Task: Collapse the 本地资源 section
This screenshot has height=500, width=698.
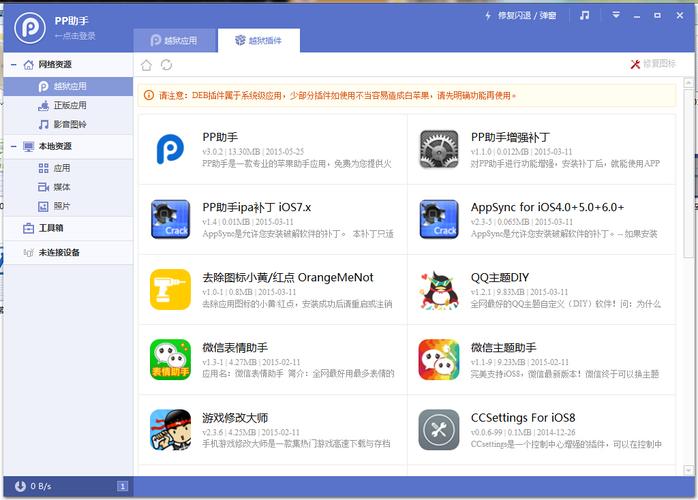Action: click(x=13, y=146)
